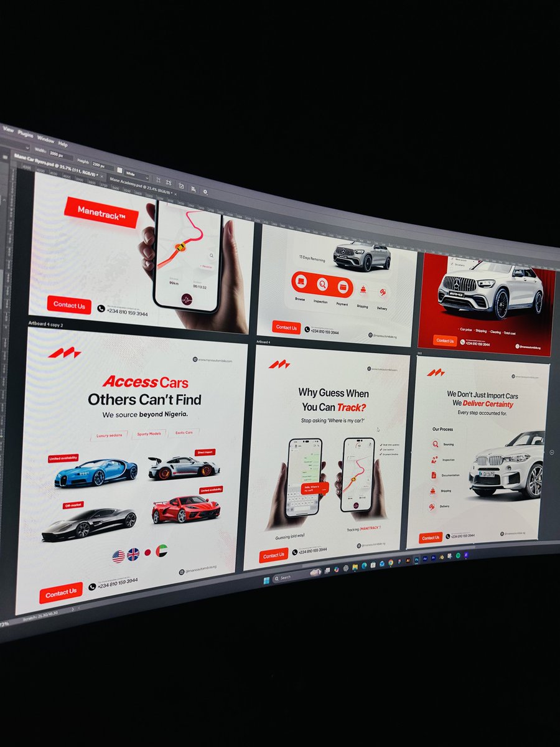Click the make portrait artboard icon
This screenshot has width=560, height=747.
pos(158,180)
